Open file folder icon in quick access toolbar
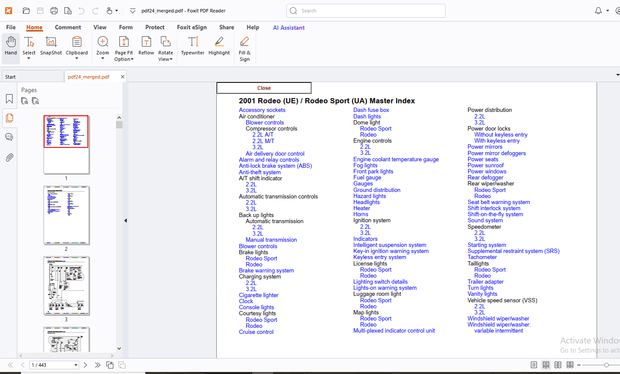Viewport: 620px width, 374px height. pos(26,11)
